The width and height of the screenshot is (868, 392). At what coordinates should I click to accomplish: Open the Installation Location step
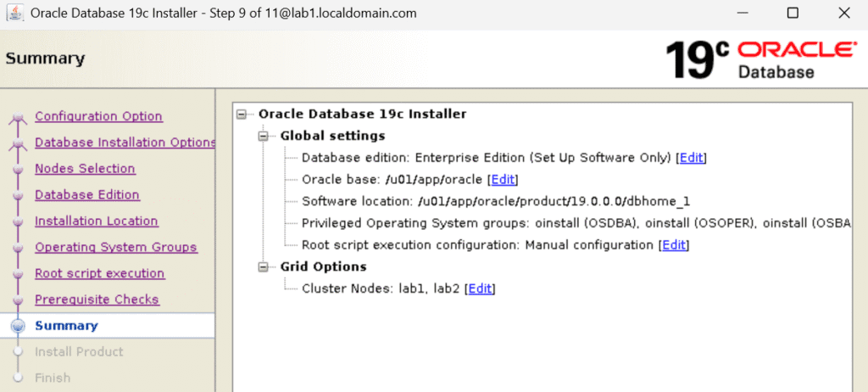[97, 221]
